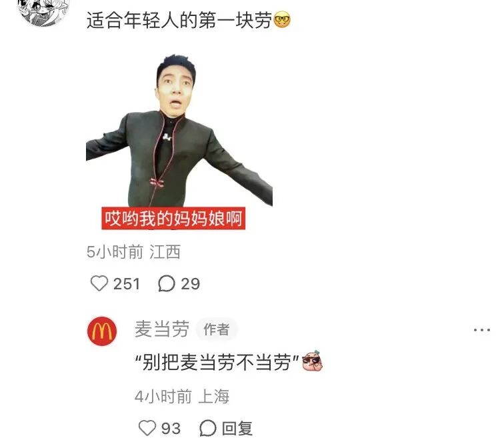Open replies via the 29 comments icon
This screenshot has width=504, height=438.
(x=167, y=283)
